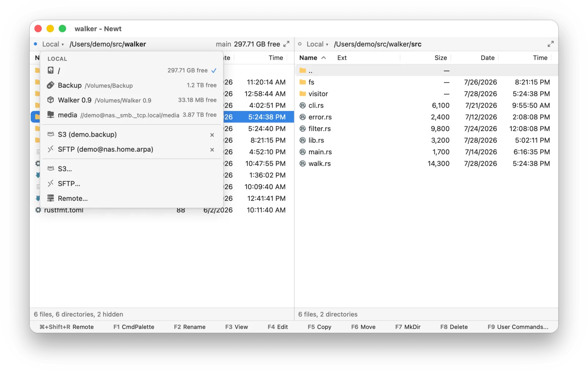Select the error.rs file row
This screenshot has width=588, height=372.
click(426, 117)
